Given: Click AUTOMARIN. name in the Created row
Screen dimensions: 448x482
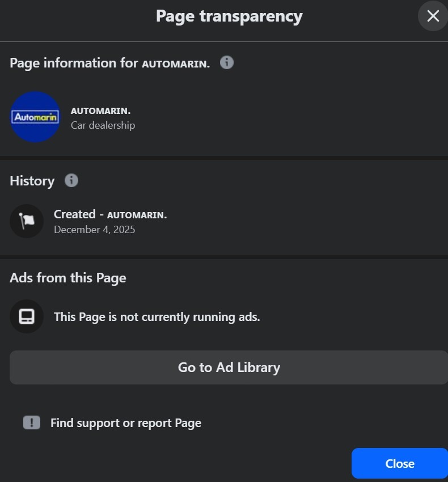Looking at the screenshot, I should 137,215.
